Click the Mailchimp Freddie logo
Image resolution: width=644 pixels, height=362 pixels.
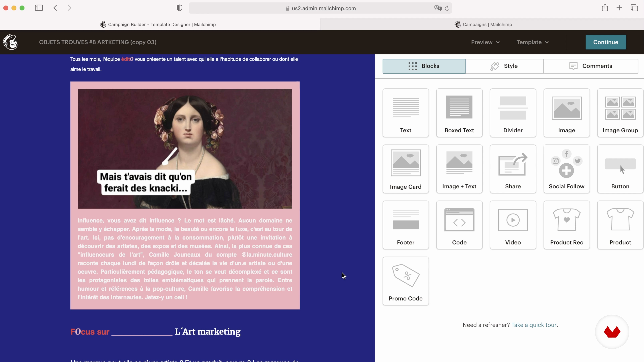pyautogui.click(x=10, y=42)
